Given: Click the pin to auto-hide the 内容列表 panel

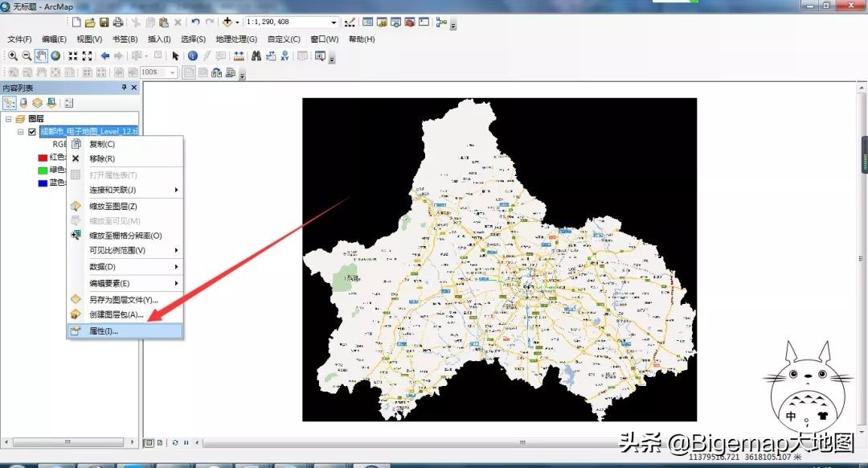Looking at the screenshot, I should [125, 87].
